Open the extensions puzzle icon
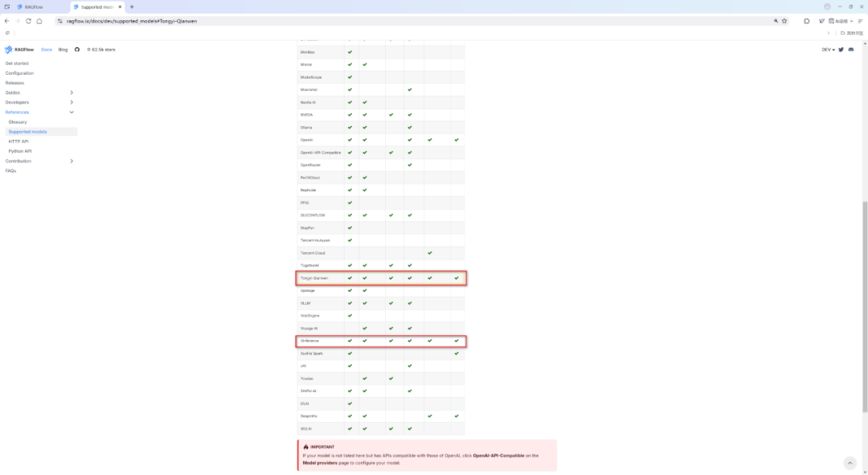 807,21
